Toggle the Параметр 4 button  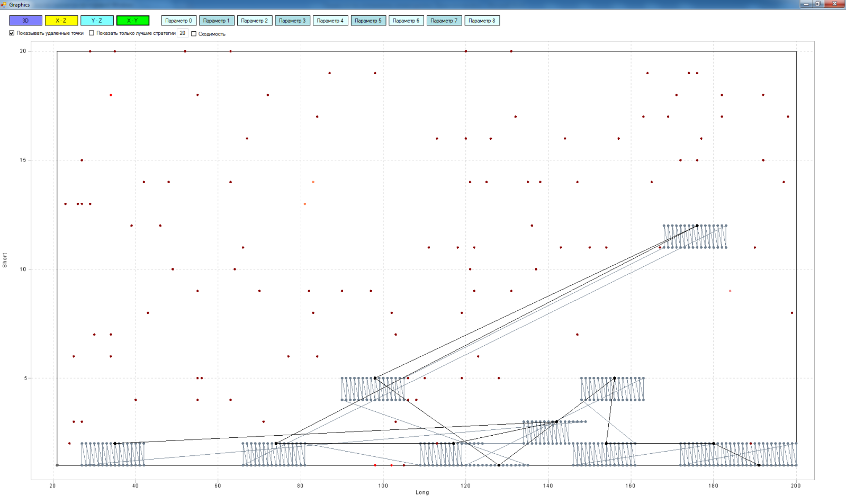click(330, 21)
